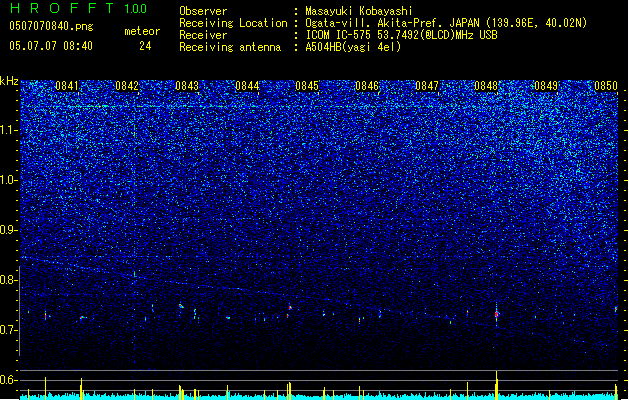Image resolution: width=629 pixels, height=400 pixels.
Task: Click the 0847 time marker
Action: (x=427, y=86)
